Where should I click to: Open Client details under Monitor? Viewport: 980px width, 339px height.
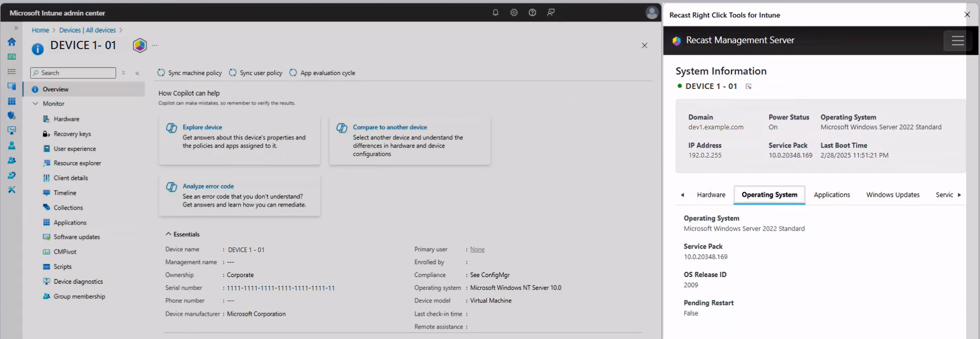71,178
